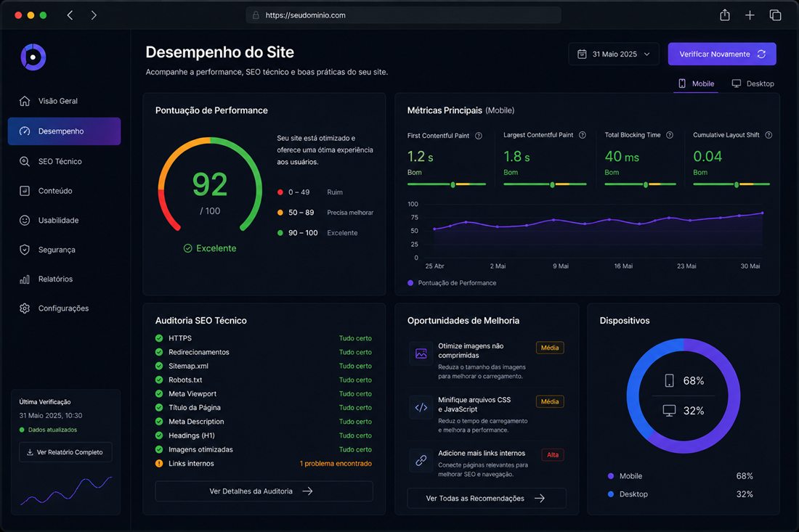
Task: Click the image icon for Otimize imagens
Action: pos(421,353)
